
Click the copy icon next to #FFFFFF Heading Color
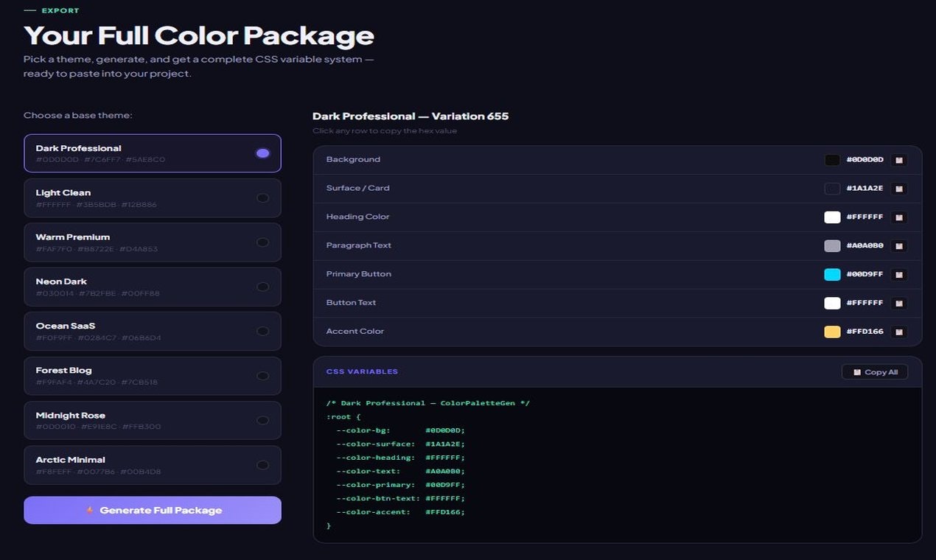(899, 217)
